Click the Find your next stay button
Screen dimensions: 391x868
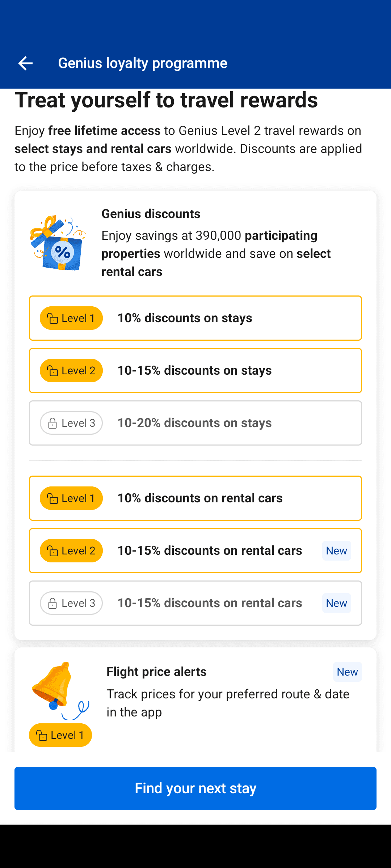(195, 788)
